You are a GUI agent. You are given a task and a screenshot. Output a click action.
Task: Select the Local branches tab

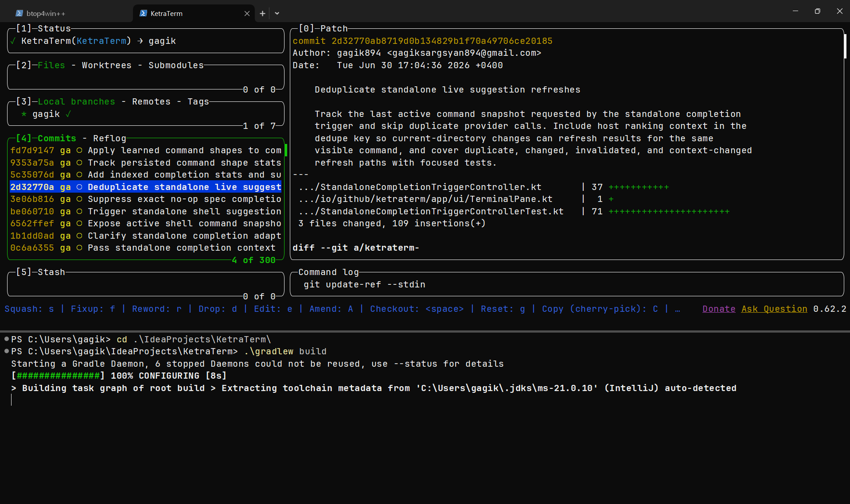[76, 101]
